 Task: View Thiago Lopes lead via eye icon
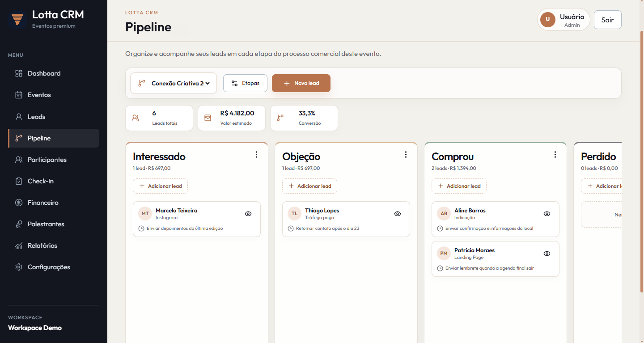tap(398, 214)
